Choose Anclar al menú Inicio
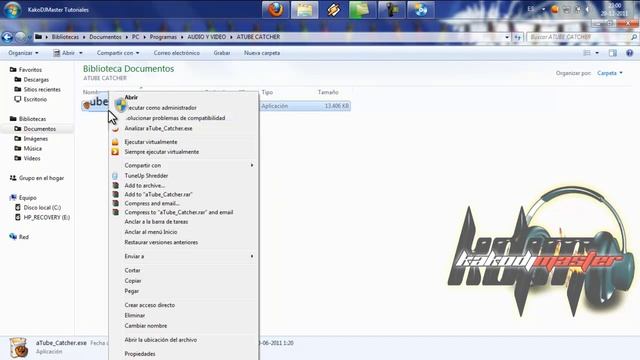The image size is (640, 360). [151, 232]
